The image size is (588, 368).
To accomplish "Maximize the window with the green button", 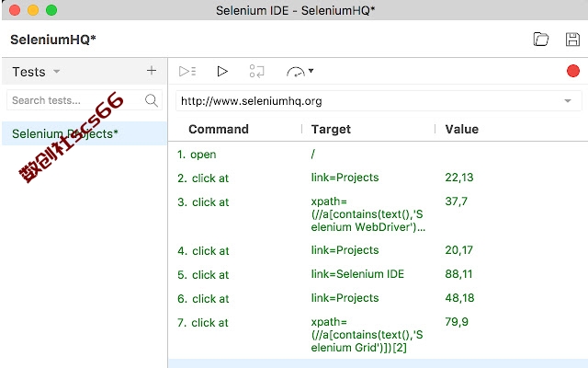I will tap(51, 10).
